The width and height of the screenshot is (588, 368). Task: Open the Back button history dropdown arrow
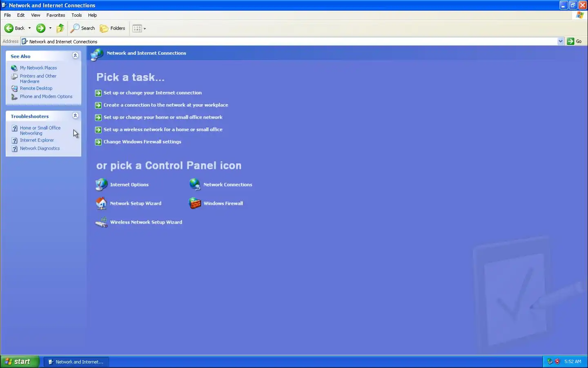(29, 28)
